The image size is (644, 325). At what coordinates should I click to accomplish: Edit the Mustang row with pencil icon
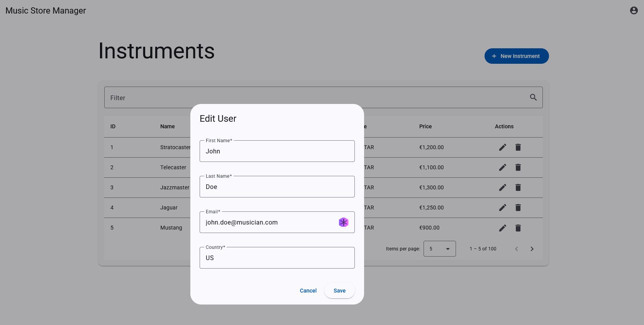click(502, 228)
